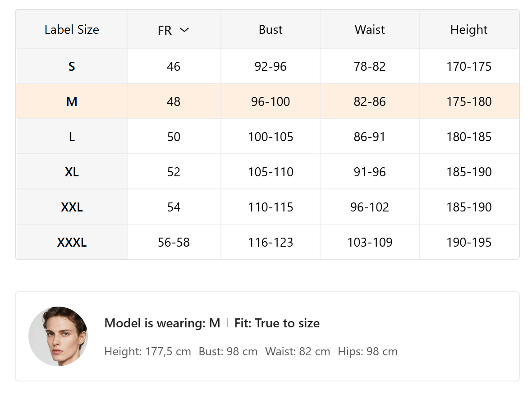The height and width of the screenshot is (395, 532).
Task: Select the S label size row
Action: (72, 67)
